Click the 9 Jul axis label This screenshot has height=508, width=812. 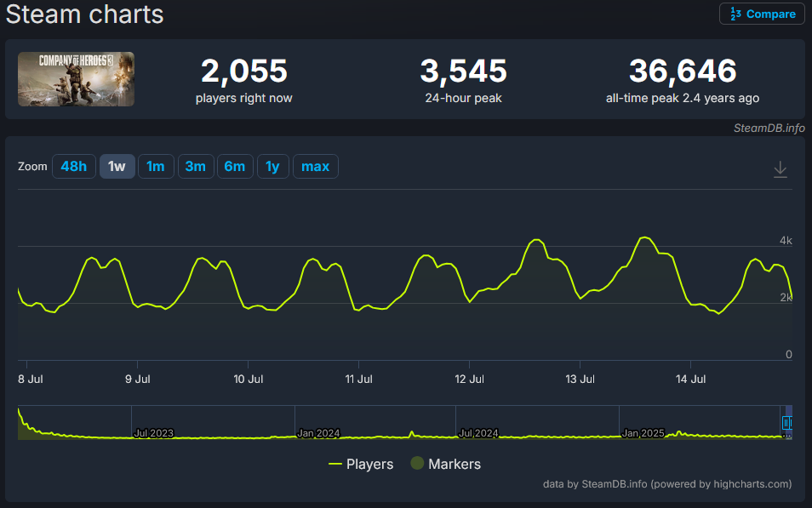(137, 379)
